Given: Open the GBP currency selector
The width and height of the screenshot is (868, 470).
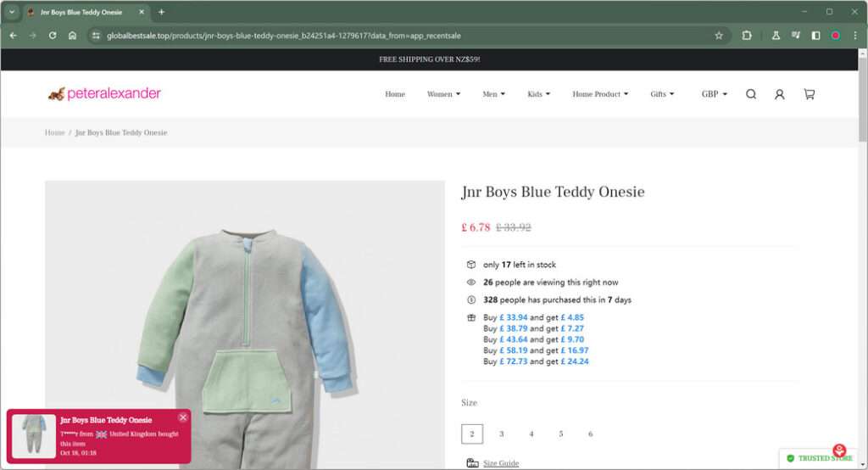Looking at the screenshot, I should point(714,94).
